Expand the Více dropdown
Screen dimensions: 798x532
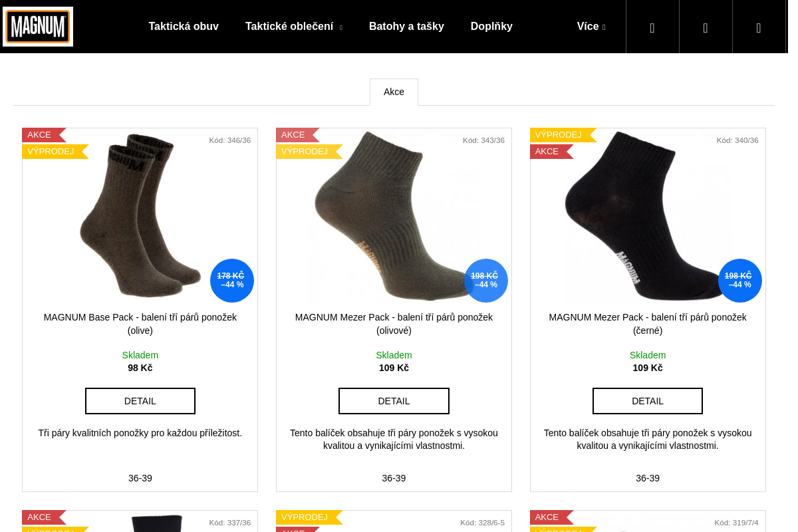(x=591, y=27)
